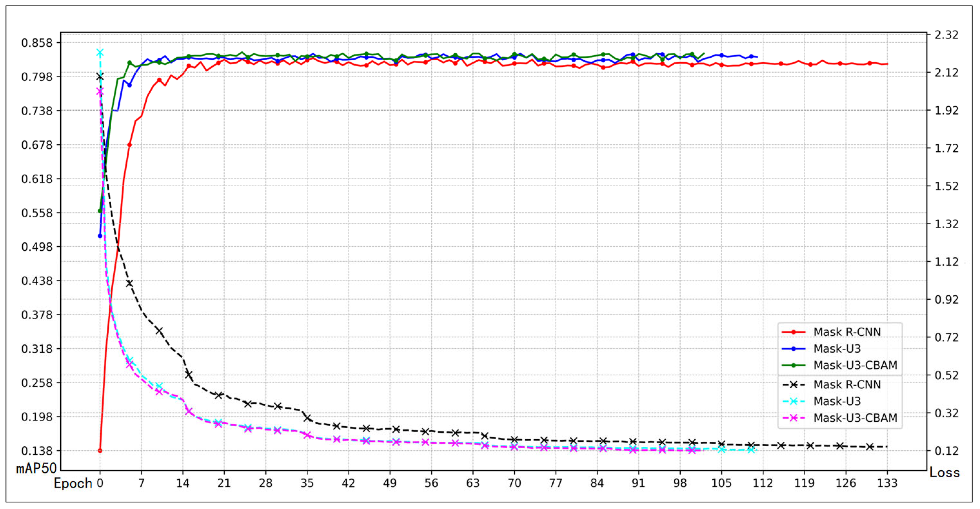This screenshot has height=509, width=980.
Task: Click the epoch 49 tick label
Action: pyautogui.click(x=390, y=483)
